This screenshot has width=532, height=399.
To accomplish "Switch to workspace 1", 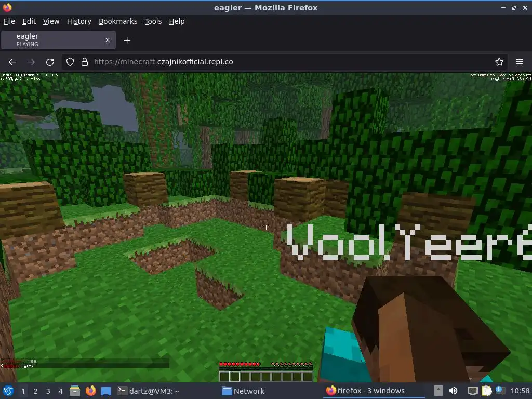I will tap(23, 391).
